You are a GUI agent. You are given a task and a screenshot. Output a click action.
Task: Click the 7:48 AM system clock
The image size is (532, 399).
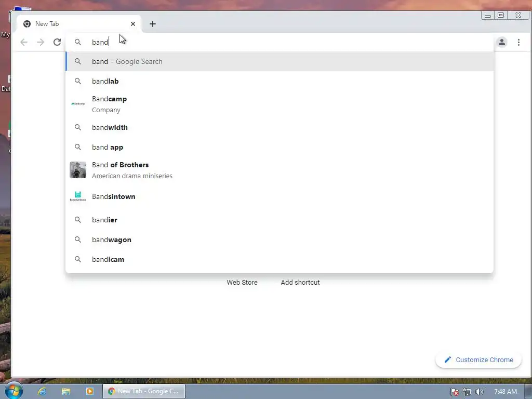click(506, 392)
